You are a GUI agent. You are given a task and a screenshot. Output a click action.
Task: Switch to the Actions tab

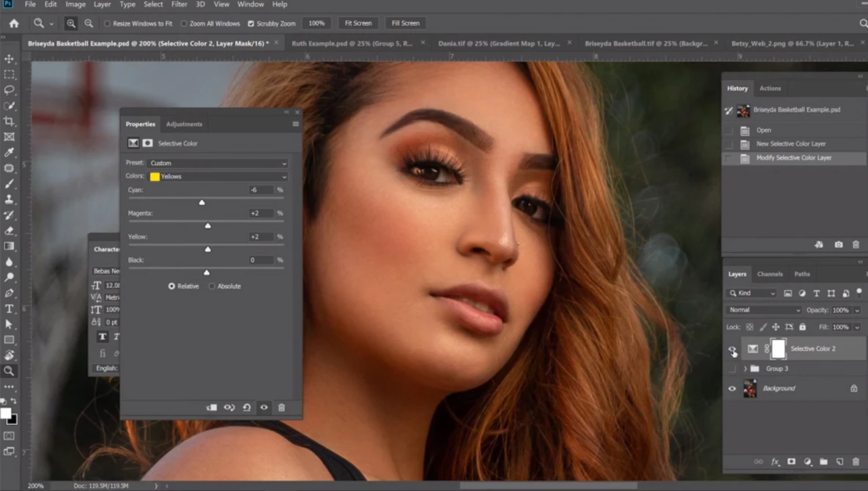(x=769, y=88)
